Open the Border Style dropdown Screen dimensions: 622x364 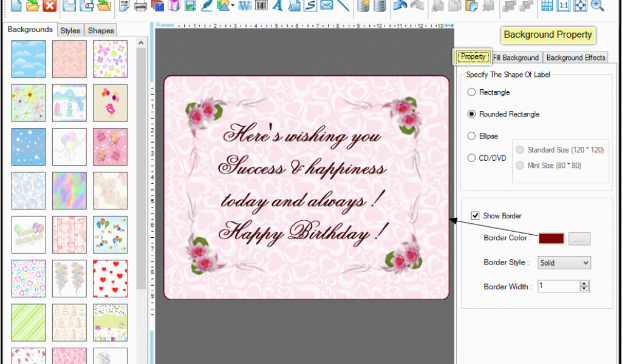pos(564,263)
